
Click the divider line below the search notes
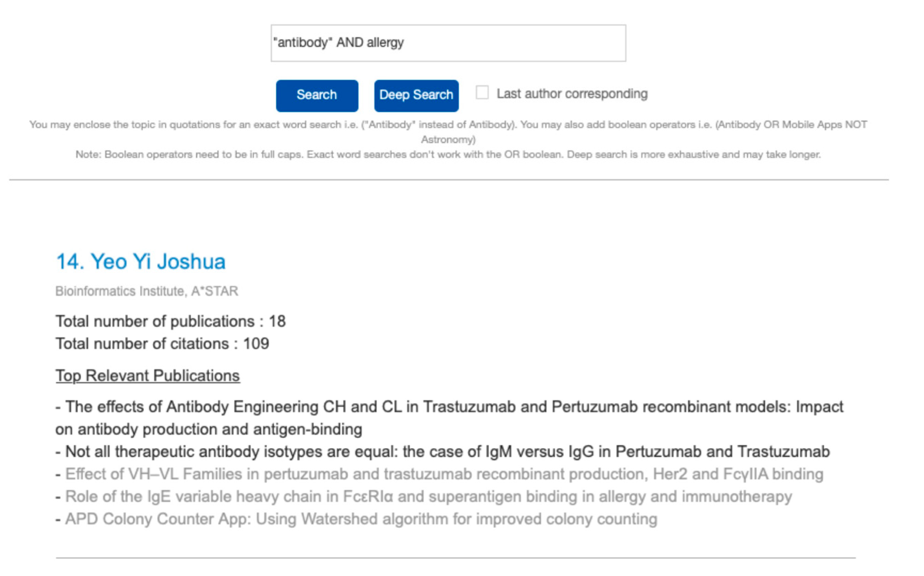coord(449,179)
